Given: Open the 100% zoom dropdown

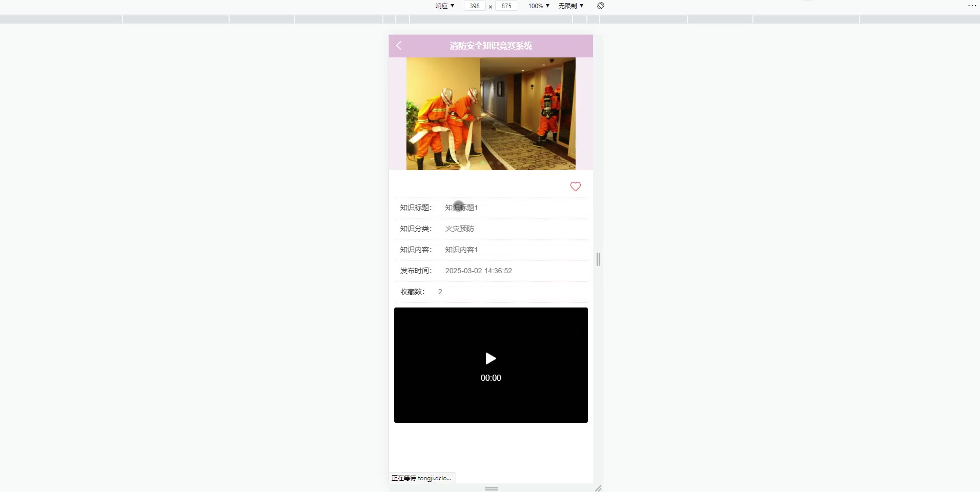Looking at the screenshot, I should click(539, 6).
